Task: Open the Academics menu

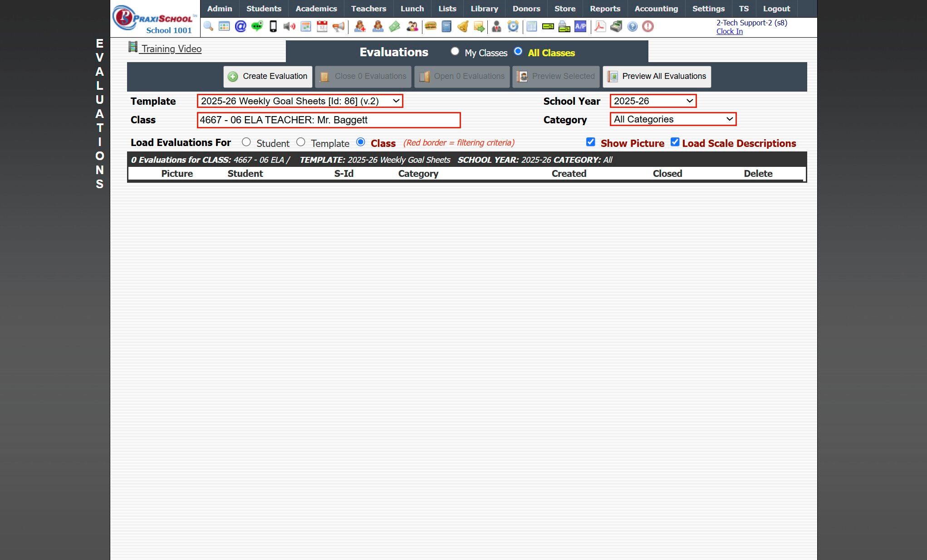Action: pyautogui.click(x=316, y=9)
